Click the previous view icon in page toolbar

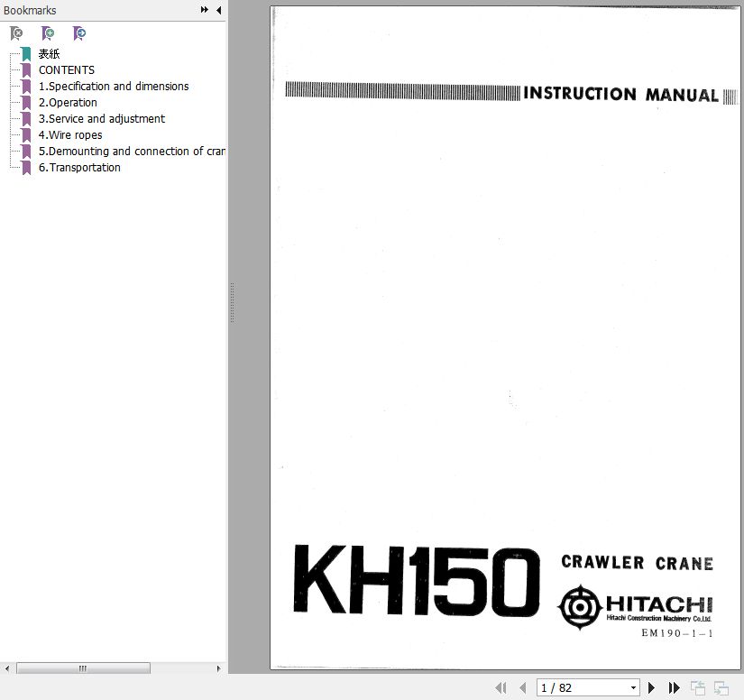coord(697,687)
